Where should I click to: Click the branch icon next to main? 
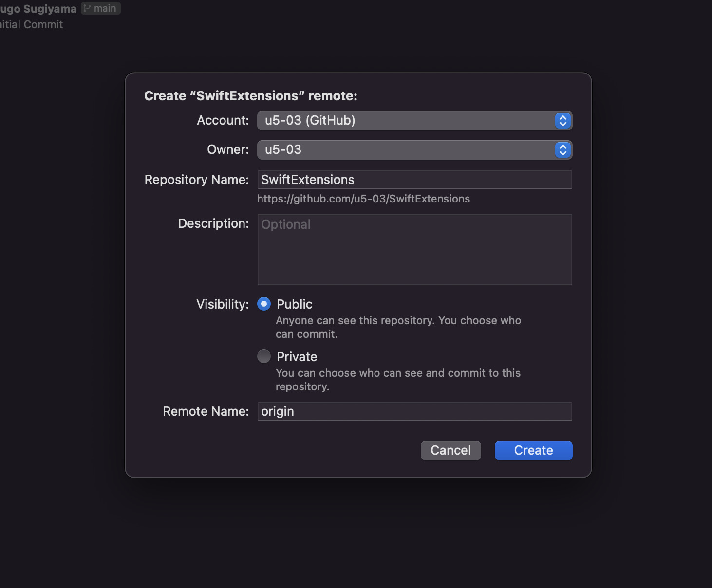(86, 8)
